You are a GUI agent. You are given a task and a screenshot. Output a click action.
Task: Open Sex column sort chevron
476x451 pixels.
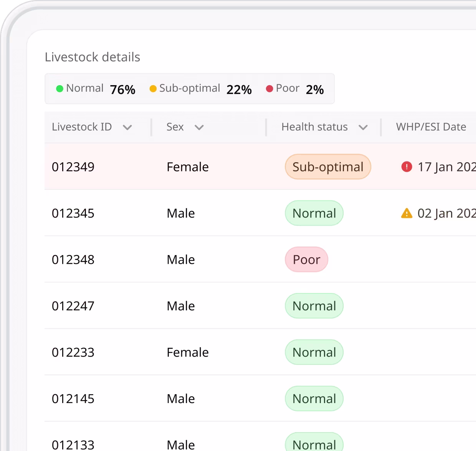(x=199, y=127)
